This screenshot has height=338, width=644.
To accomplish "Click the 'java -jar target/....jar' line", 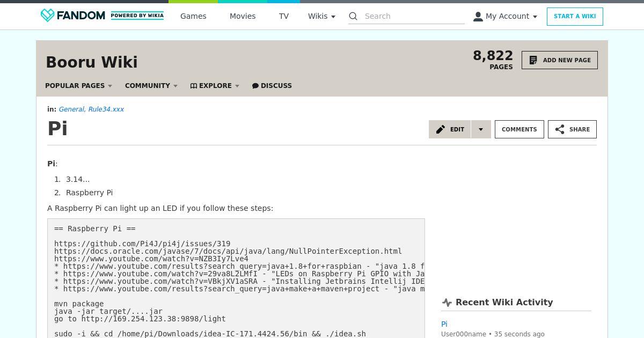I will (x=108, y=311).
